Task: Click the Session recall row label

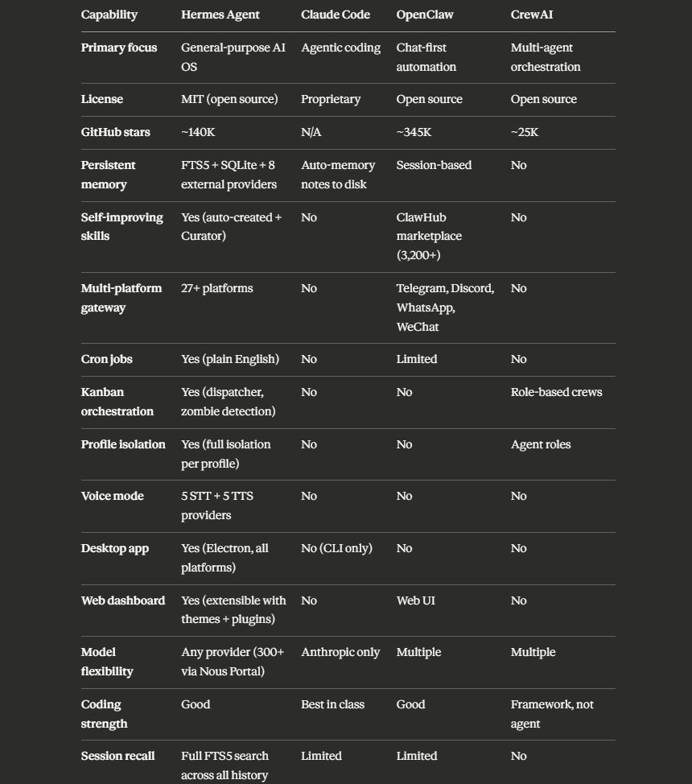Action: point(118,756)
